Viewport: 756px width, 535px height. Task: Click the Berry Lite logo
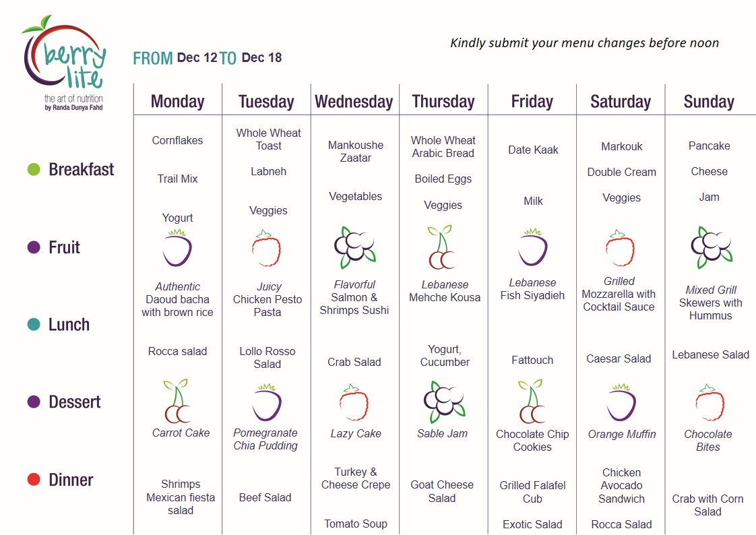click(64, 63)
